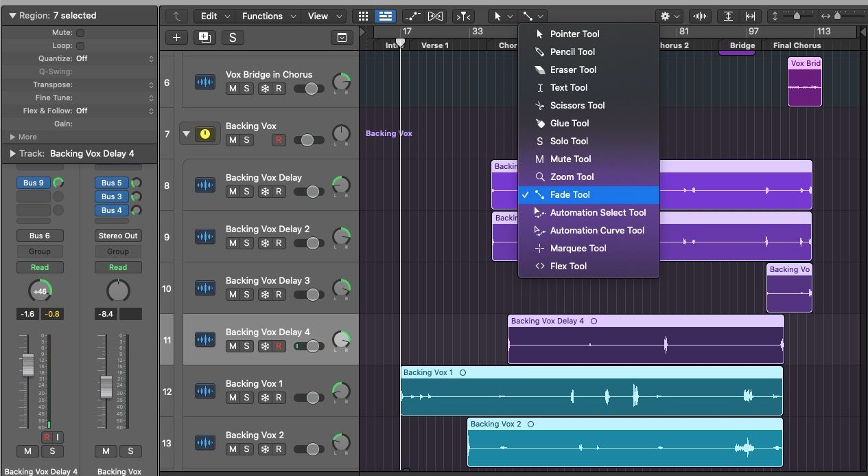The height and width of the screenshot is (476, 868).
Task: Enable vertical auto zoom icon
Action: pos(729,16)
